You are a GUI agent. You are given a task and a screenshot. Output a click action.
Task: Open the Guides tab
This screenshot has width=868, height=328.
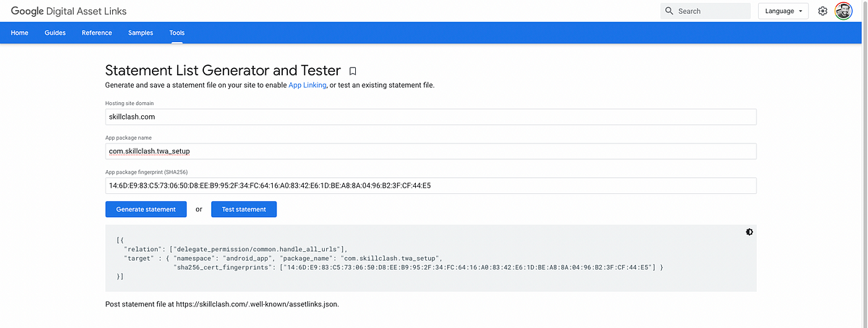tap(55, 33)
